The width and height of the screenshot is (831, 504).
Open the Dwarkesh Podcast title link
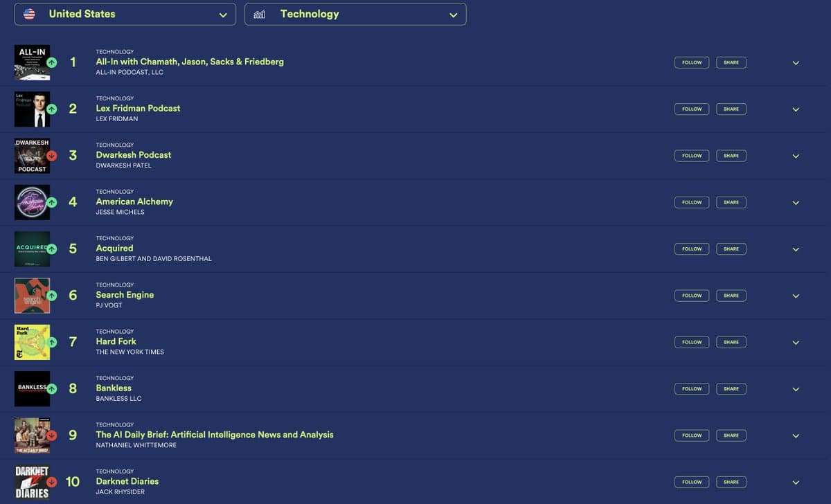click(133, 155)
